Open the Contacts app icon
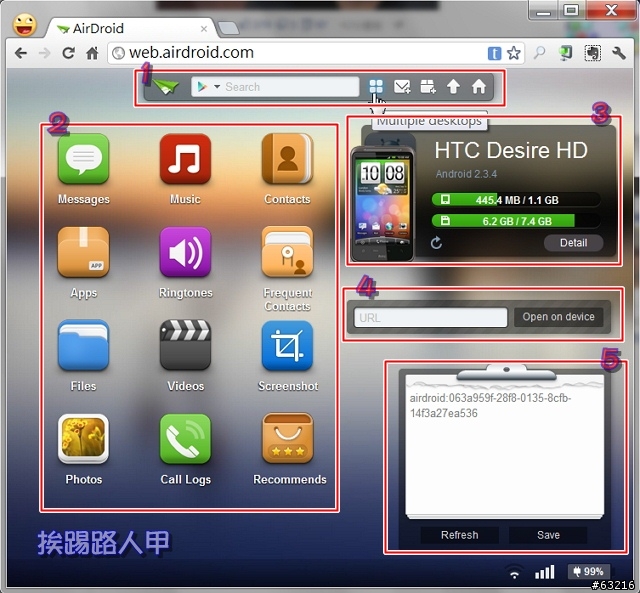The image size is (640, 593). (x=287, y=159)
